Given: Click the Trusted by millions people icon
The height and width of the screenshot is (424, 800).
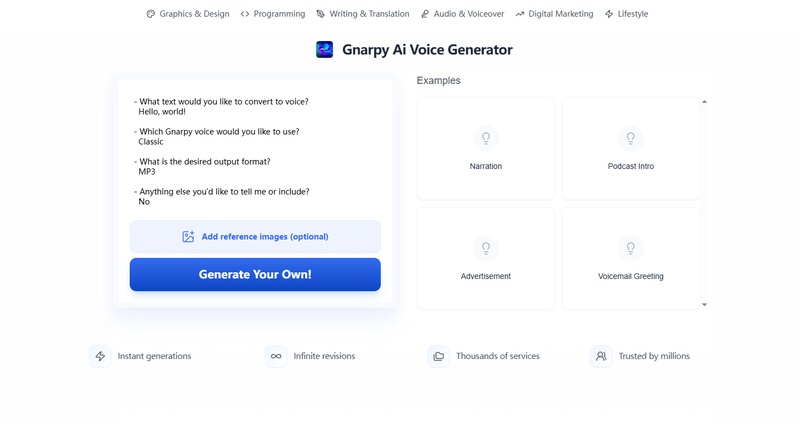Looking at the screenshot, I should pyautogui.click(x=602, y=356).
